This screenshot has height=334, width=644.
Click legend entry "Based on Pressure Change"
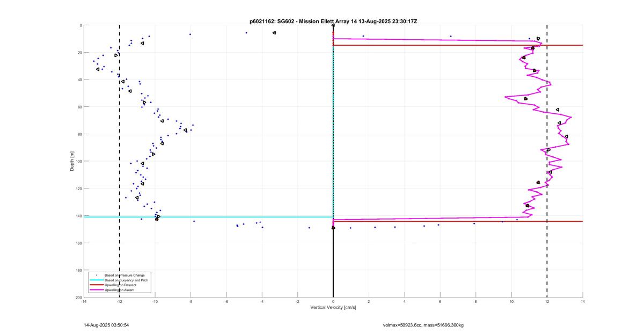[125, 275]
